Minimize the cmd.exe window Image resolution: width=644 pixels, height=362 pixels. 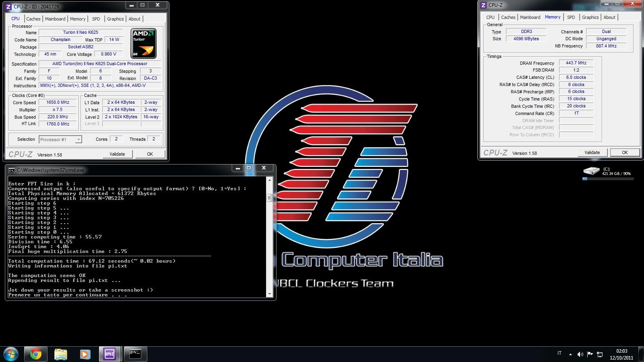pos(238,168)
